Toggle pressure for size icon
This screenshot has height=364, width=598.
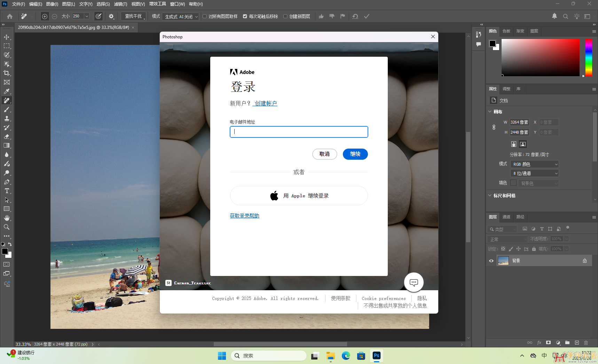coord(99,16)
